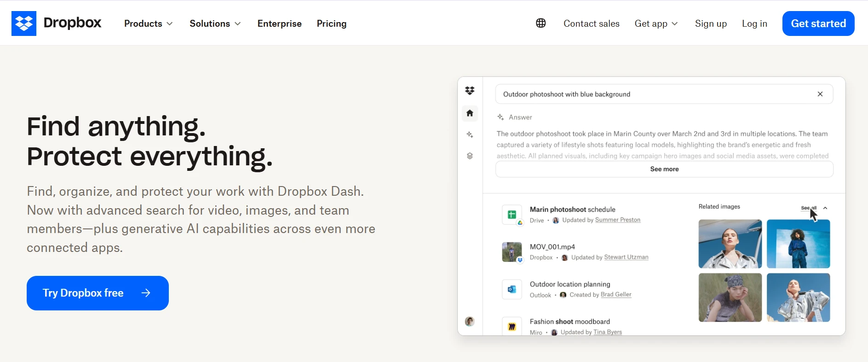
Task: Click Stewart Utzman's small avatar
Action: point(564,257)
